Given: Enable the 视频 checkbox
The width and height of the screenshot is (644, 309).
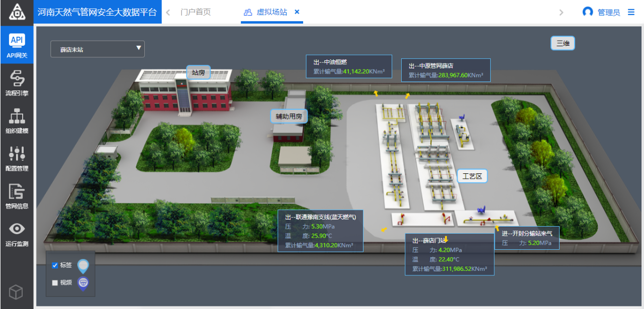Looking at the screenshot, I should point(55,282).
